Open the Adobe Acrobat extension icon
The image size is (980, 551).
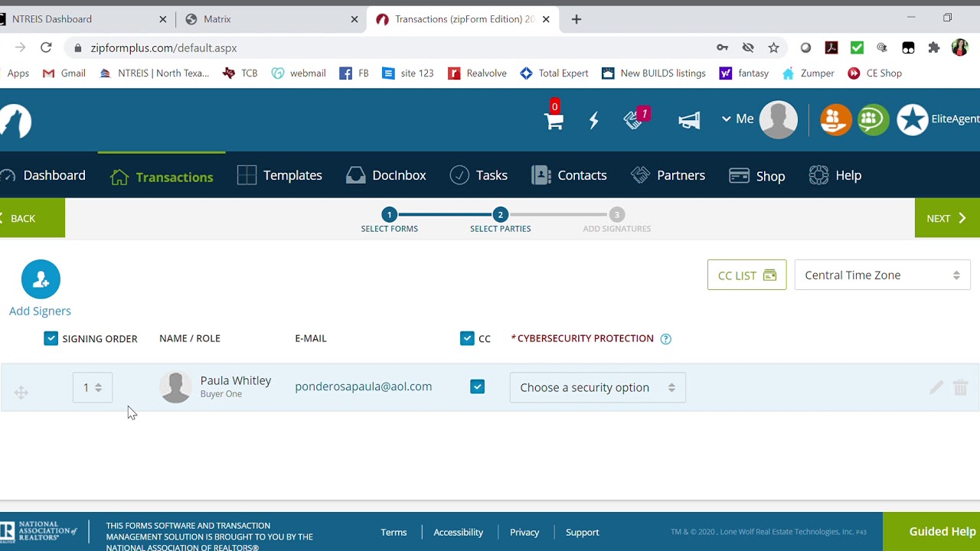[x=831, y=47]
